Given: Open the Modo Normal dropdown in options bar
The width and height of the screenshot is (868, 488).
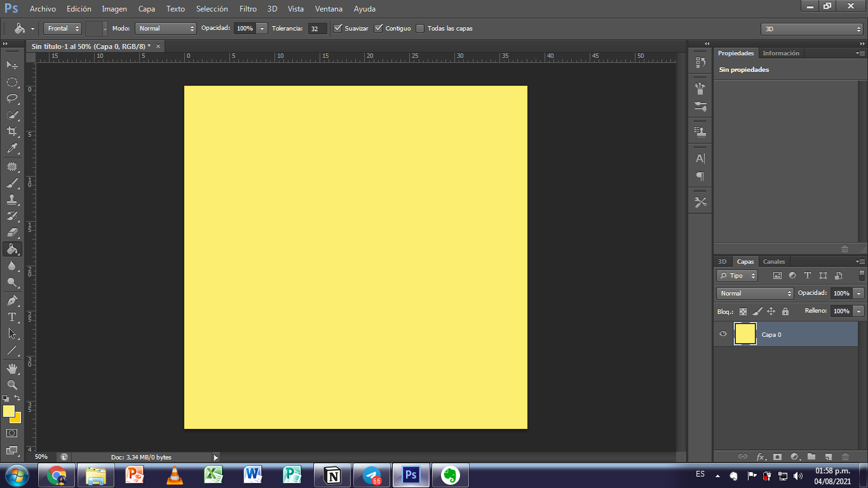Looking at the screenshot, I should click(x=166, y=29).
